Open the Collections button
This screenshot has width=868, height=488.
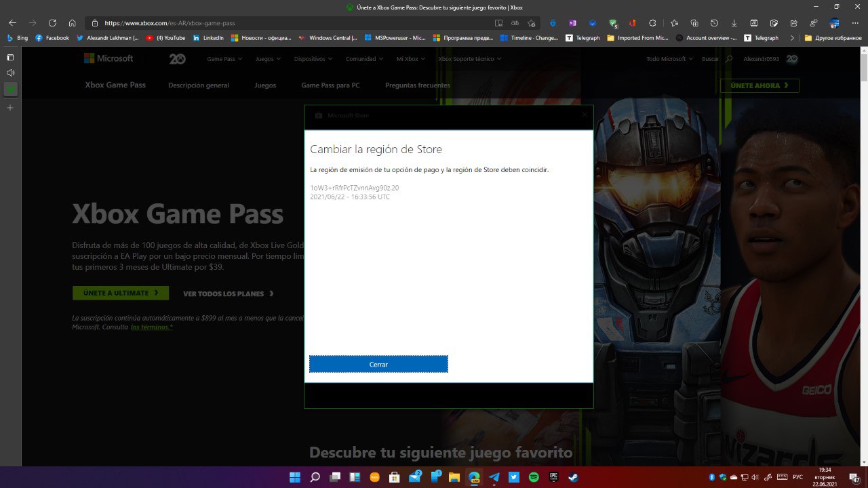click(694, 23)
